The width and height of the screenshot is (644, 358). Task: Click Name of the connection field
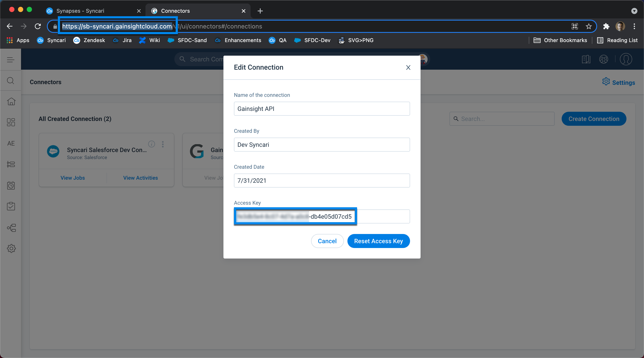(x=322, y=109)
